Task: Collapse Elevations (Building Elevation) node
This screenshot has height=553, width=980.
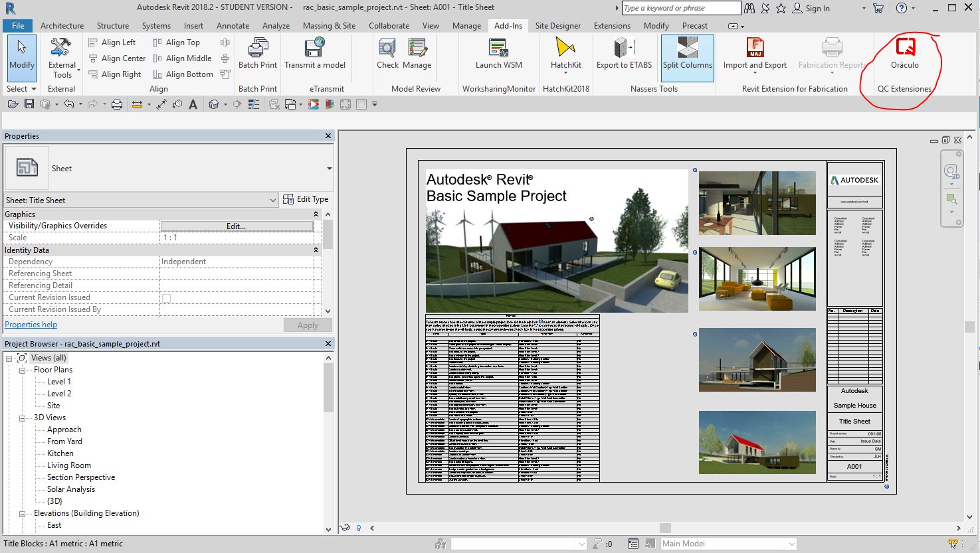Action: (22, 514)
